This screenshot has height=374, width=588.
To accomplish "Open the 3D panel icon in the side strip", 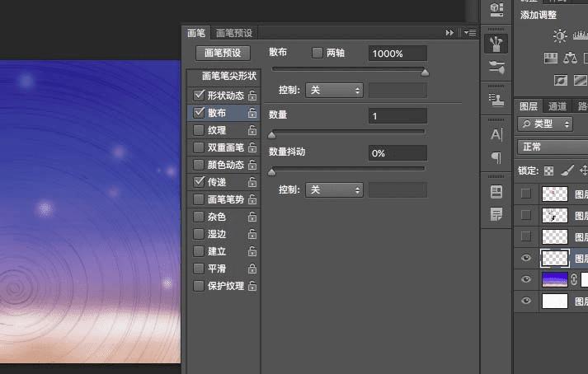I will pos(496,9).
